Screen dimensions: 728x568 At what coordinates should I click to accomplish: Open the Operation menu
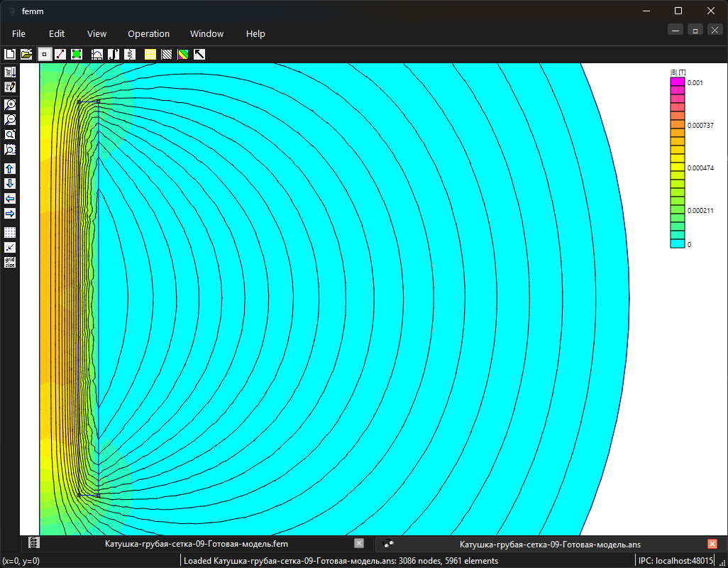tap(148, 34)
